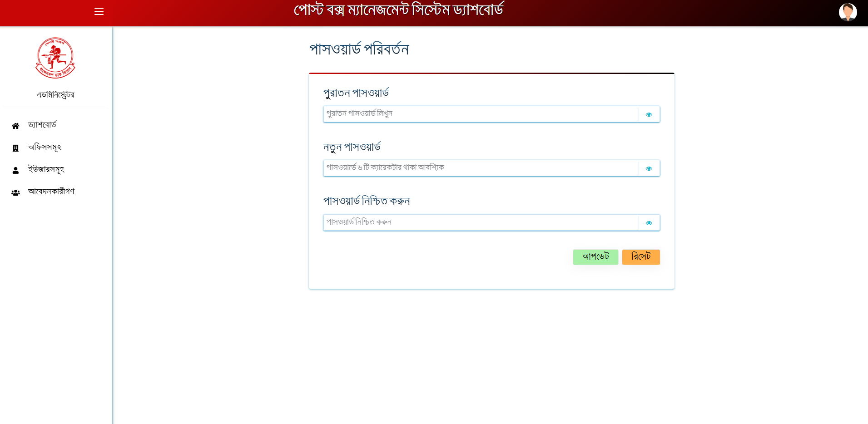868x424 pixels.
Task: Click the person icon for ইউজারসমূহ
Action: tap(15, 170)
